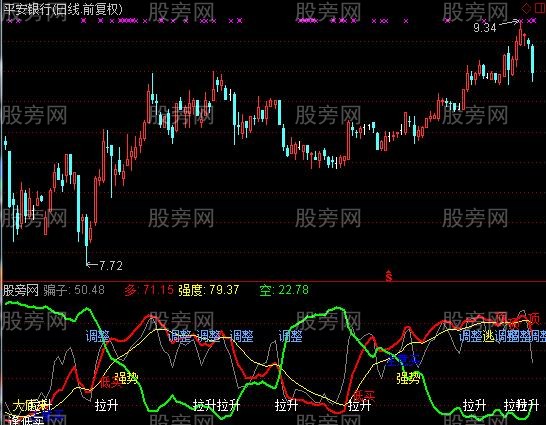Click the red 顶 signal label

pyautogui.click(x=534, y=318)
